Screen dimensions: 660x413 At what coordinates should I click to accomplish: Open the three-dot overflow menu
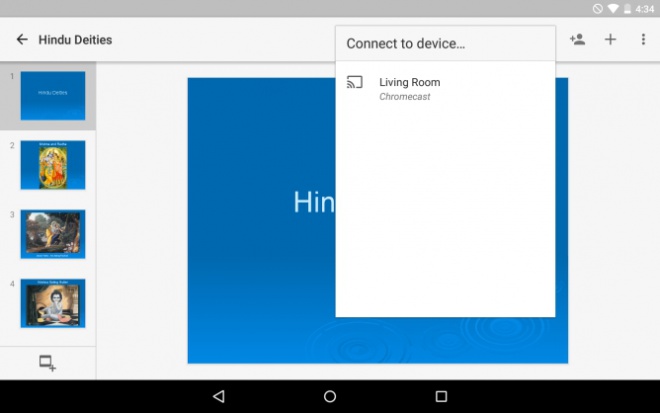point(643,40)
